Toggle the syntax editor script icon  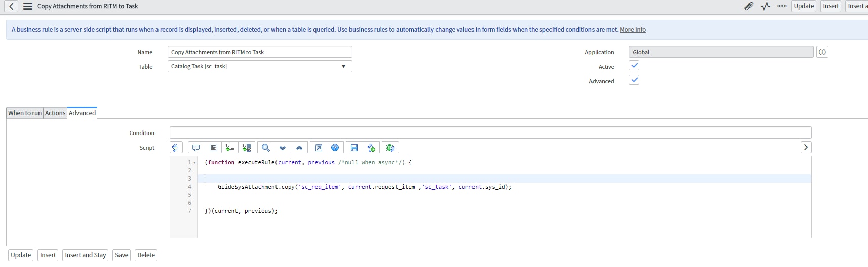click(x=175, y=147)
